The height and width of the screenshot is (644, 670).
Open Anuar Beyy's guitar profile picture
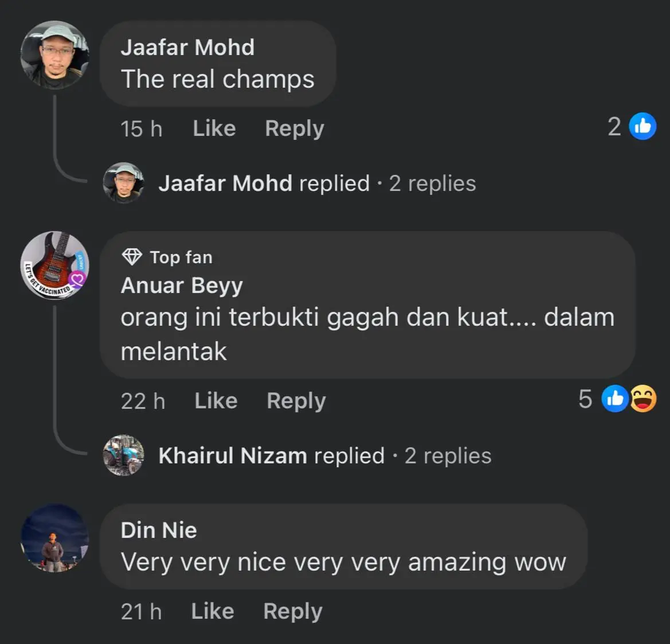coord(54,265)
